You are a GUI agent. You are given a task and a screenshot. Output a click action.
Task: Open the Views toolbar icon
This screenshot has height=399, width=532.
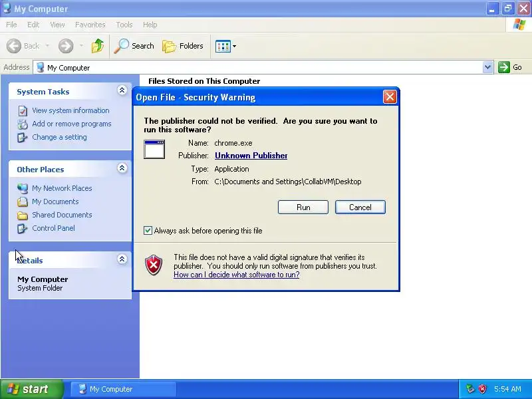point(223,46)
